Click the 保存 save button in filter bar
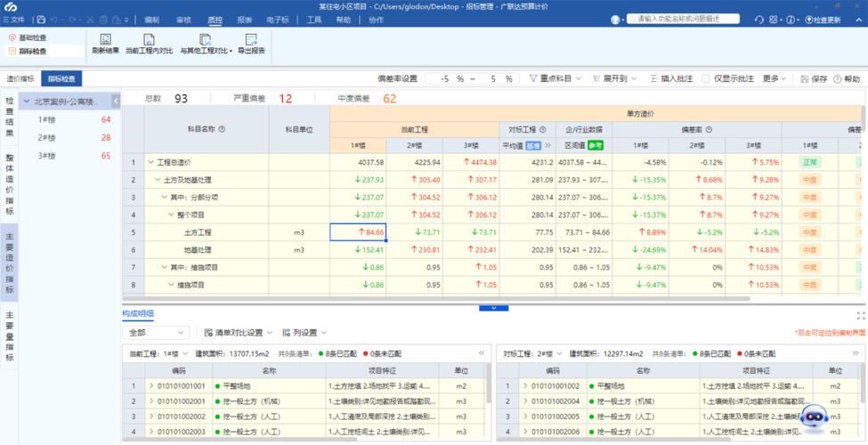The height and width of the screenshot is (445, 868). (x=814, y=79)
